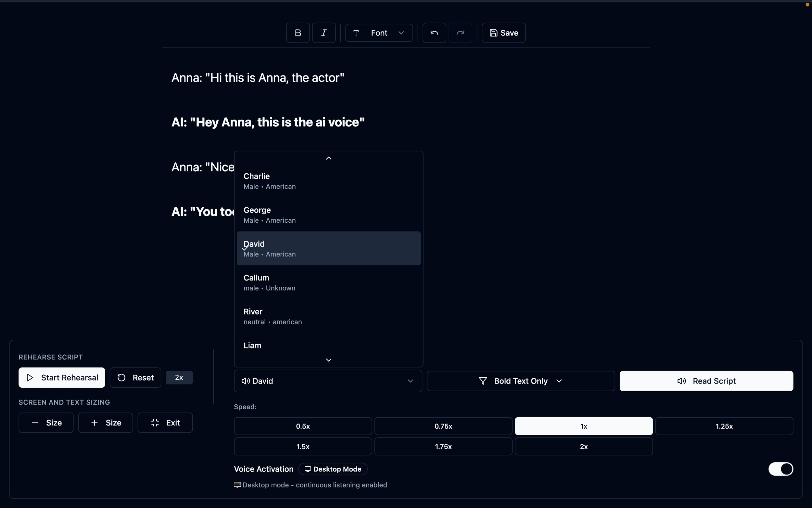The width and height of the screenshot is (812, 508).
Task: Reset the rehearsal
Action: tap(135, 378)
